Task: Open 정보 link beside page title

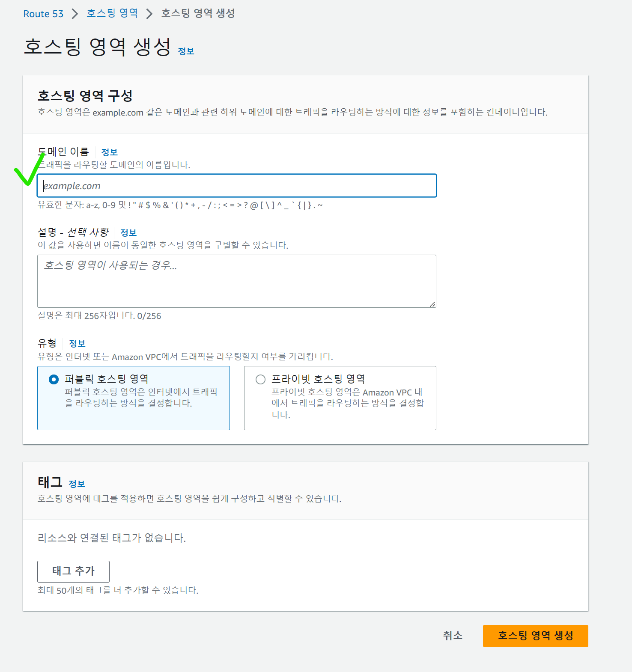Action: 186,51
